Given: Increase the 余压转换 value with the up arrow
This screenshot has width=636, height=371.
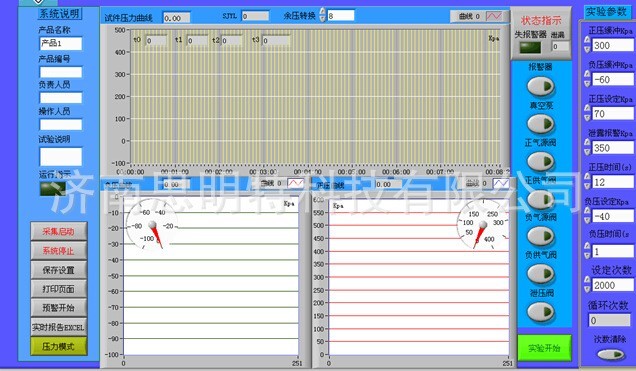Looking at the screenshot, I should point(322,11).
